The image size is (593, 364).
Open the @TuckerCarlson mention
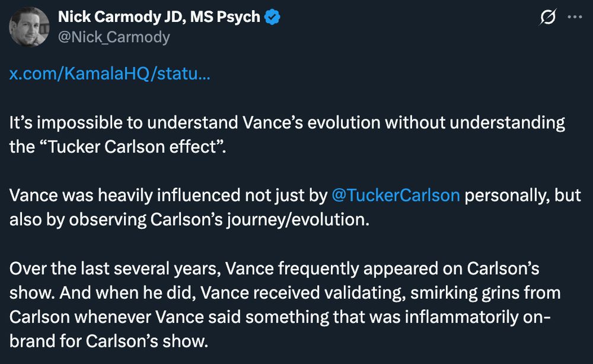(x=396, y=196)
